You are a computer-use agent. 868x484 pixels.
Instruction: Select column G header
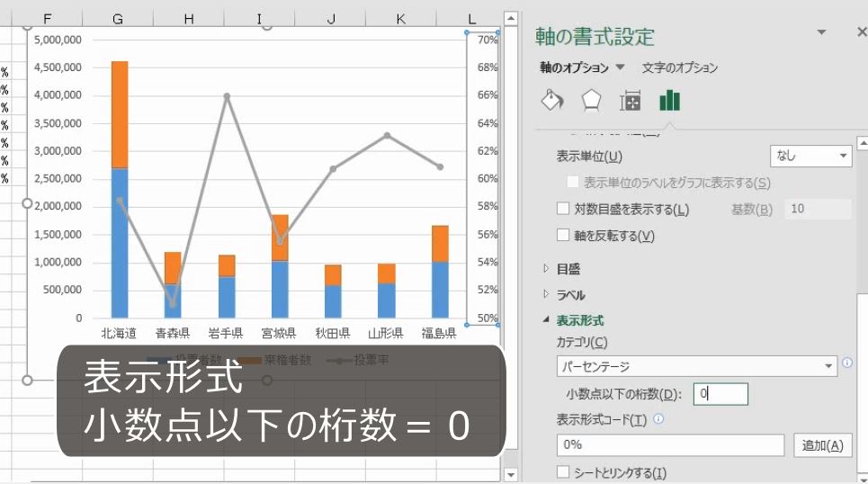coord(118,20)
